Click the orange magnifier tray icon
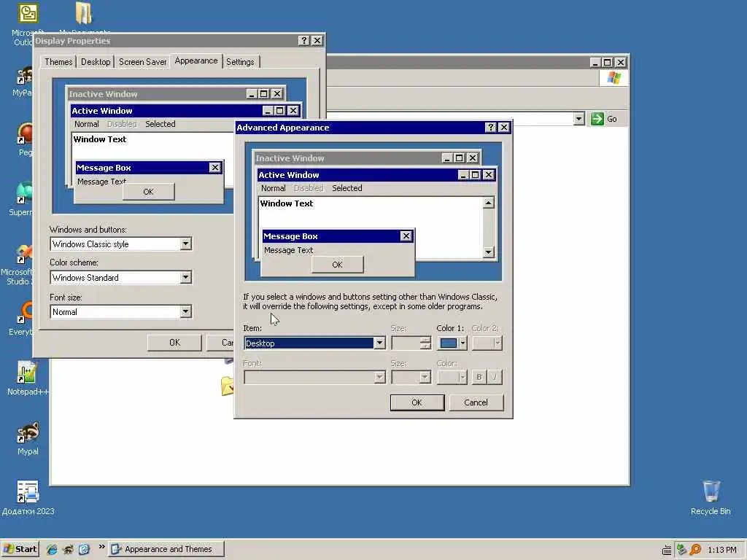This screenshot has width=747, height=560. (695, 550)
